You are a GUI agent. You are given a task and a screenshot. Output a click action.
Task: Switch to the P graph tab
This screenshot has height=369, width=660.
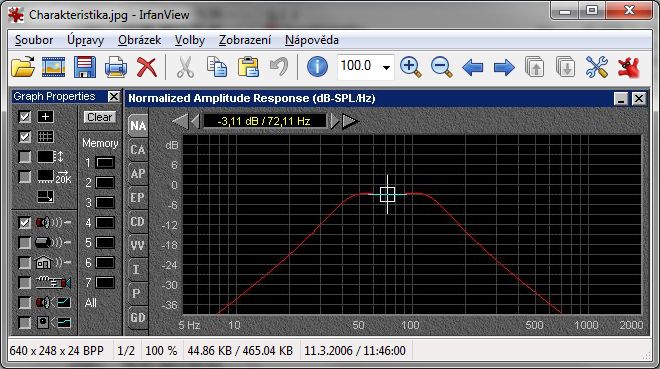pos(138,293)
